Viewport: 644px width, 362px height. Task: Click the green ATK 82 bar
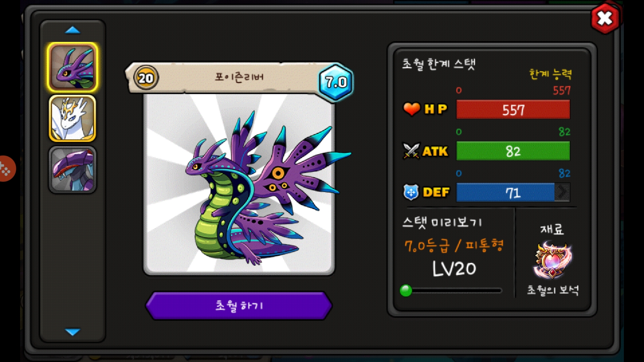click(x=513, y=151)
